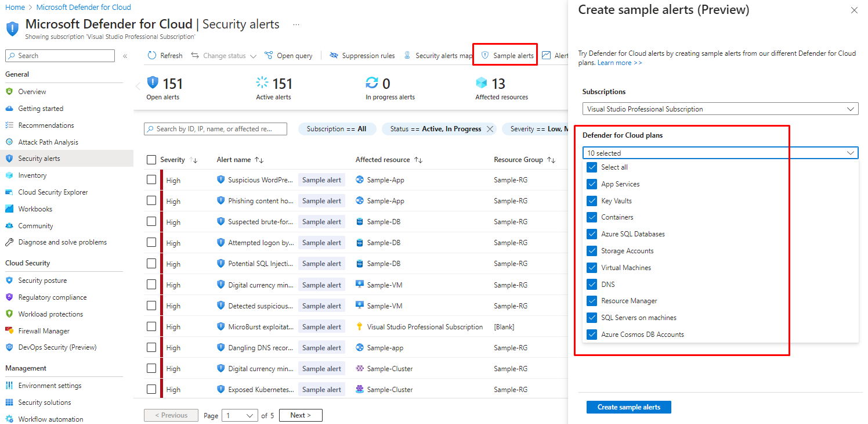Click the Security alerts map icon
868x424 pixels.
[x=407, y=56]
